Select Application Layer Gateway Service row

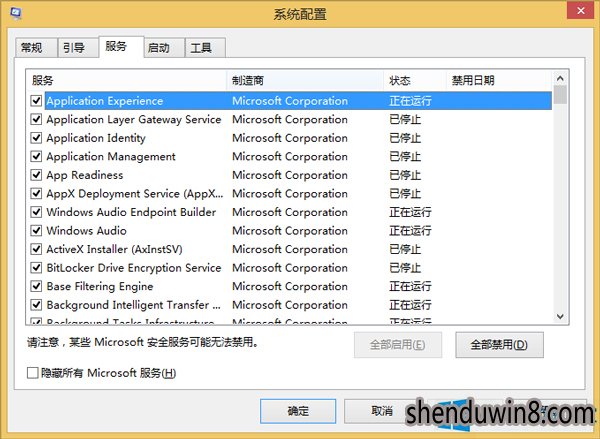pyautogui.click(x=298, y=119)
